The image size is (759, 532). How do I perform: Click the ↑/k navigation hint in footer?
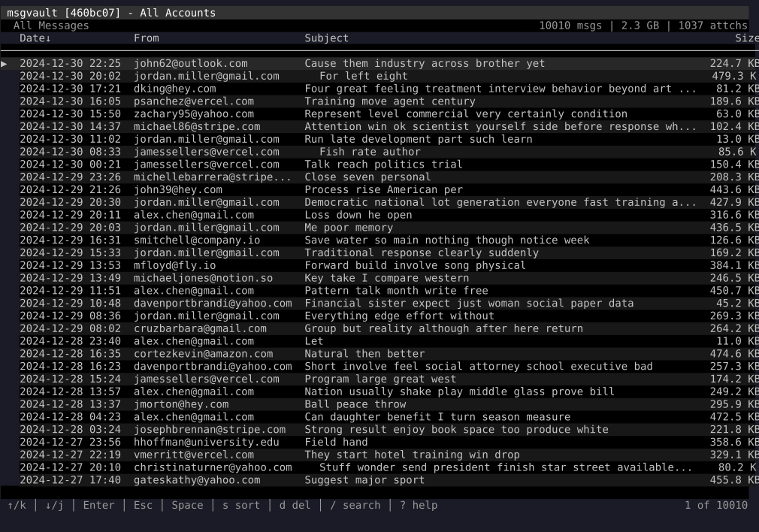tap(17, 505)
